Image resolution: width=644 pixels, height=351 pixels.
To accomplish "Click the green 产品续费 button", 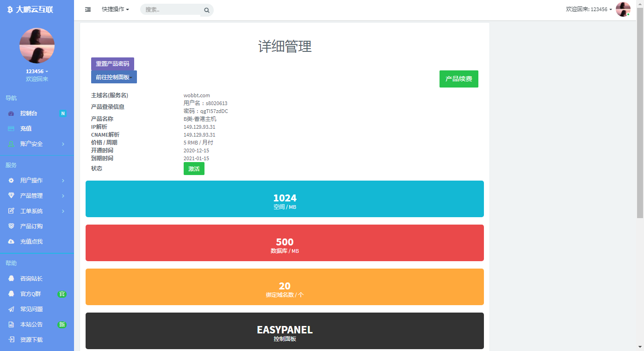I will pyautogui.click(x=458, y=79).
